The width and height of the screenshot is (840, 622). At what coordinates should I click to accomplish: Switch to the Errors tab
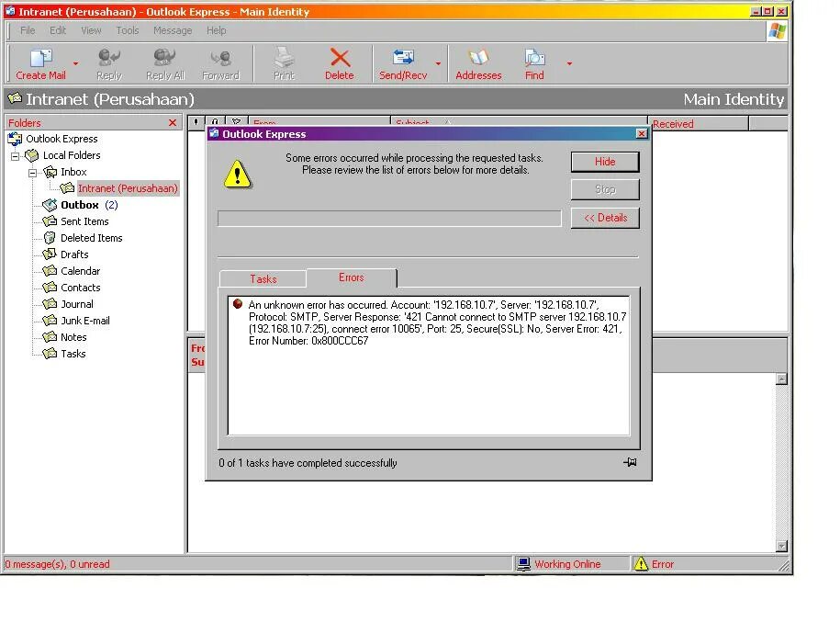(x=352, y=277)
